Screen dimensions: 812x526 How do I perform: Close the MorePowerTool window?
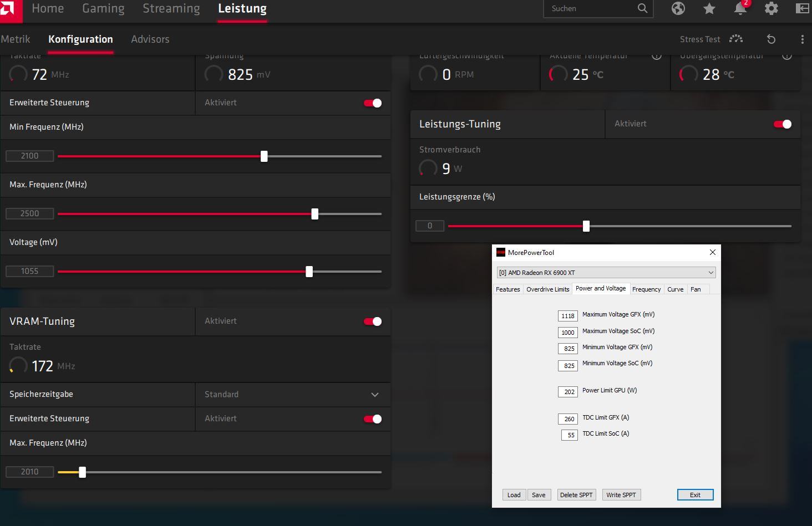[713, 252]
